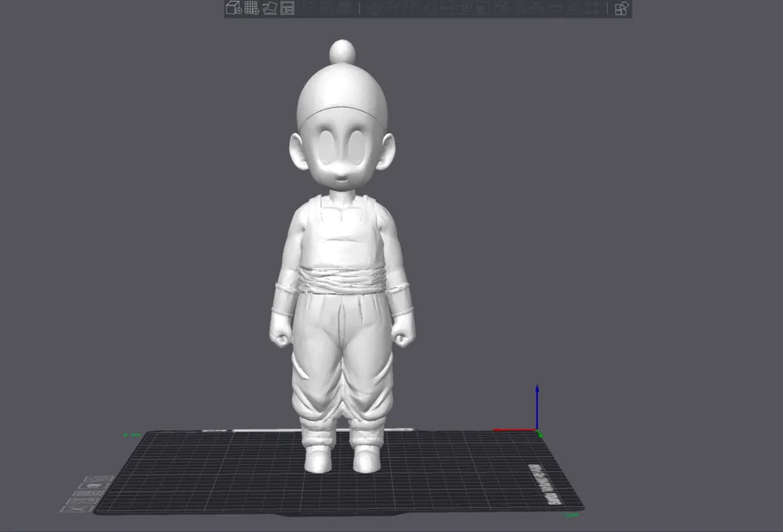The image size is (783, 532).
Task: Add a build plate with the grid-plus icon
Action: 250,9
